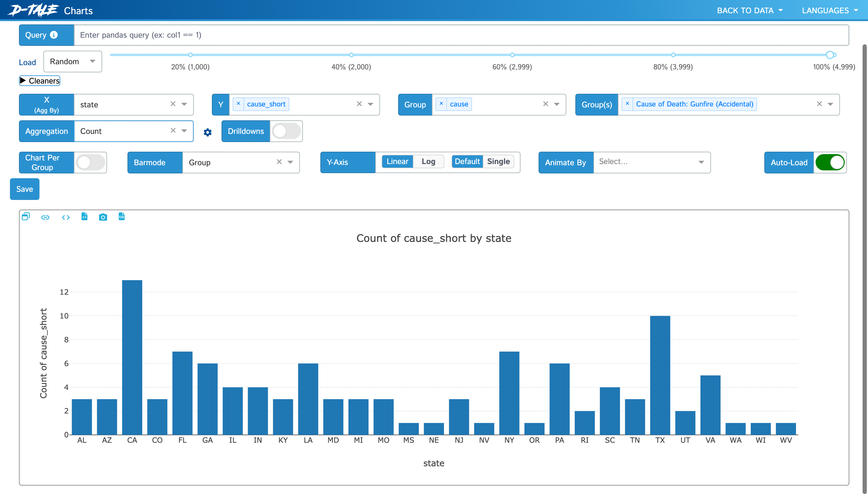Switch Y-Axis scale to Log
Image resolution: width=868 pixels, height=494 pixels.
428,162
